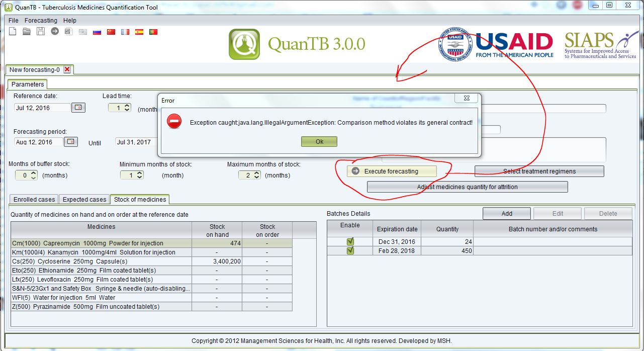The image size is (644, 351).
Task: Increase the Lead time spinner value
Action: (x=127, y=106)
